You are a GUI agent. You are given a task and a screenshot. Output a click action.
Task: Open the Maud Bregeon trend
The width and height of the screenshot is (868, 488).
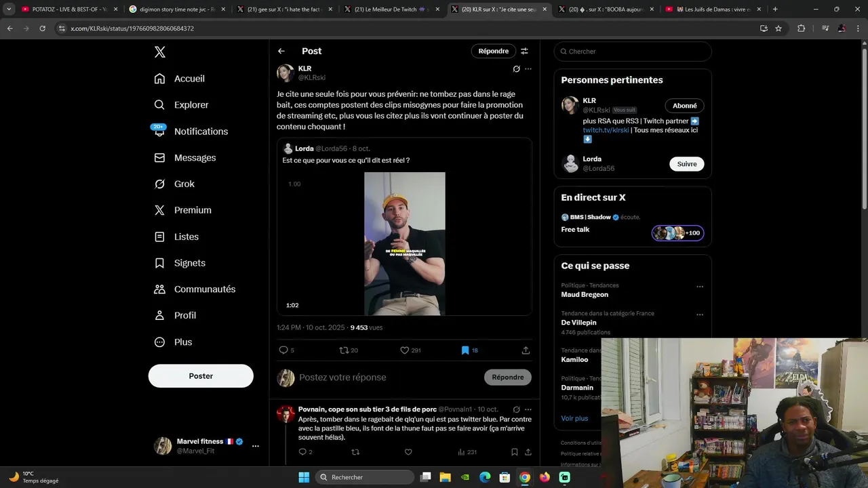(x=585, y=295)
